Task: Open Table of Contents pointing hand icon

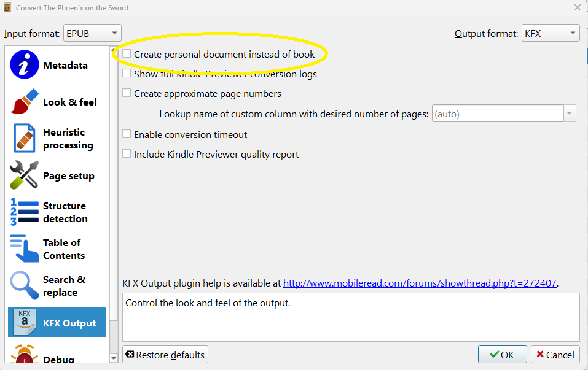Action: tap(25, 249)
